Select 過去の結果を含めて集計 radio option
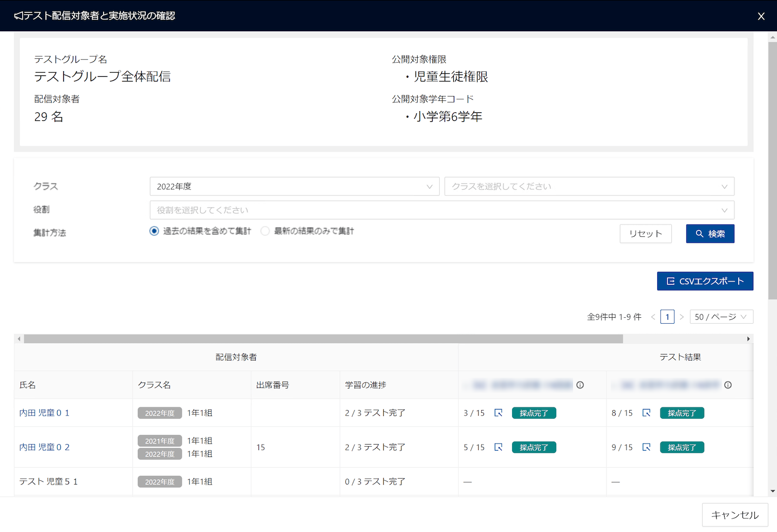The height and width of the screenshot is (532, 777). tap(154, 231)
